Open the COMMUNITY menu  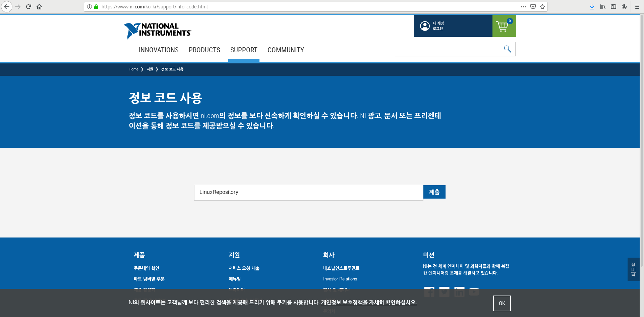tap(286, 50)
